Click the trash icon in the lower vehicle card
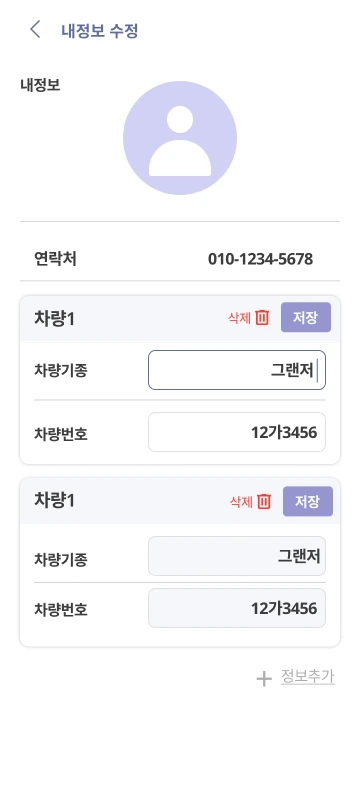This screenshot has height=800, width=360. coord(264,502)
